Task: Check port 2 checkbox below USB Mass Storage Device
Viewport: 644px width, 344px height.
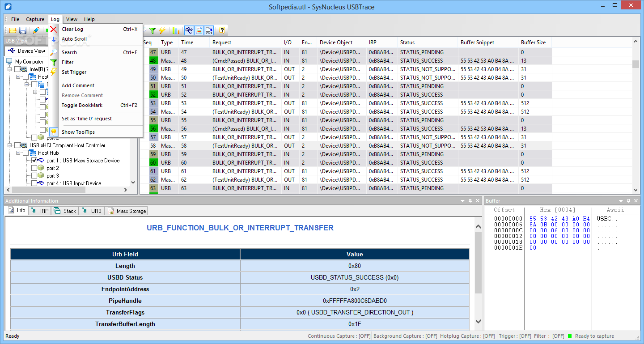Action: tap(34, 168)
